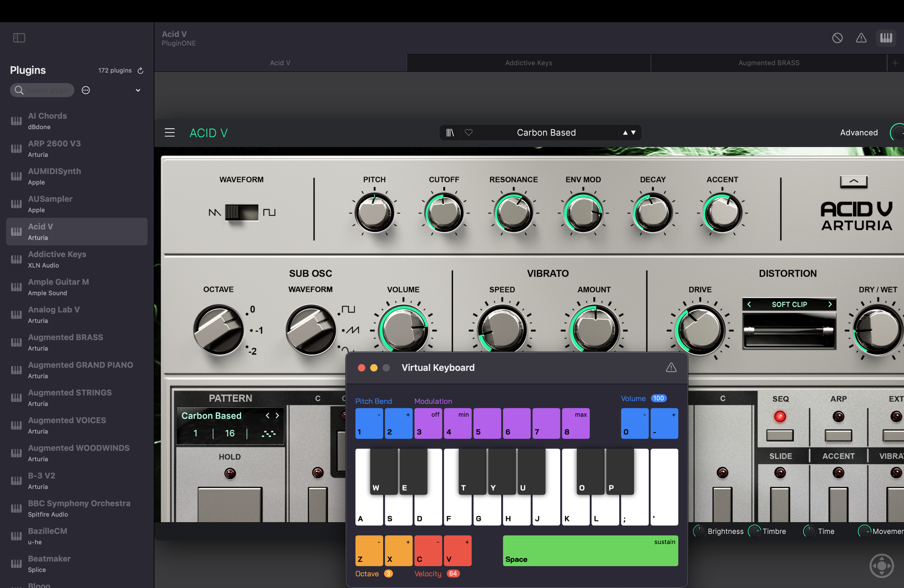Image resolution: width=904 pixels, height=588 pixels.
Task: Toggle the SLIDE step button
Action: [x=780, y=504]
